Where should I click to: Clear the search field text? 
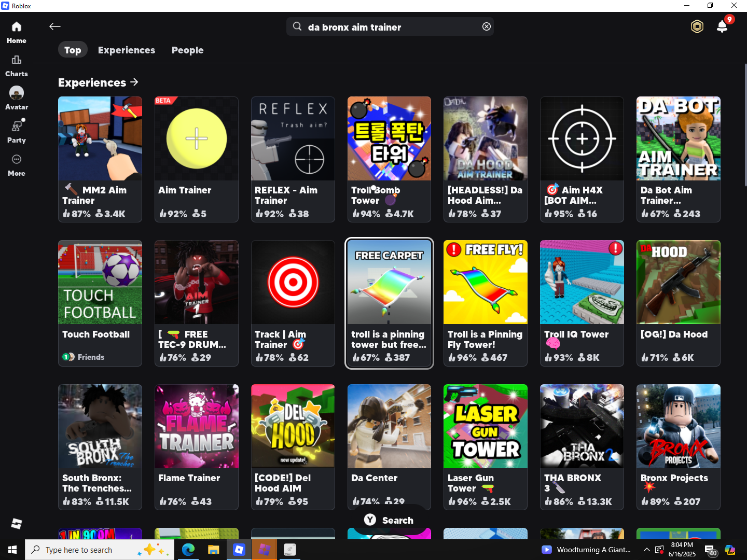[x=487, y=26]
